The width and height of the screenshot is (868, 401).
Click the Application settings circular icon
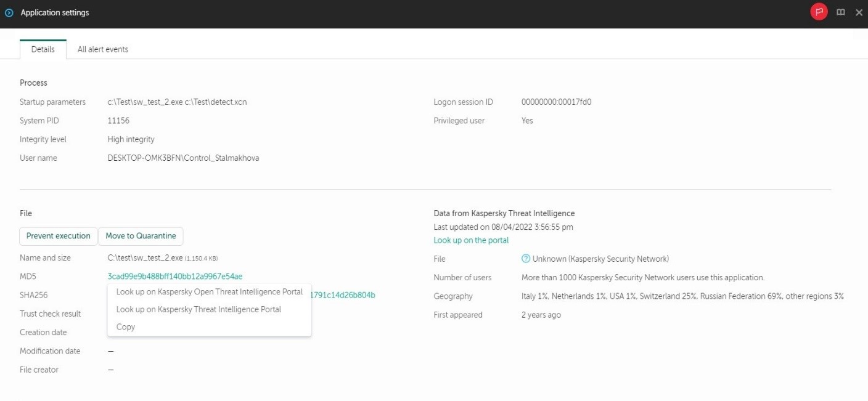coord(9,13)
